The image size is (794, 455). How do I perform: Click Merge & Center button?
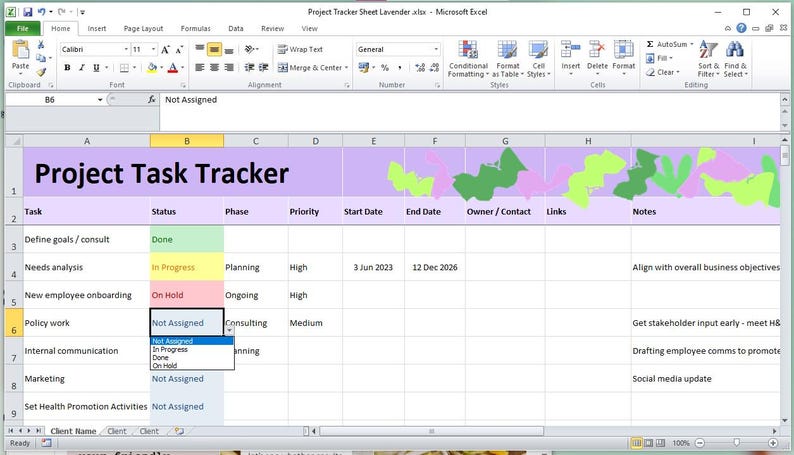tap(310, 67)
